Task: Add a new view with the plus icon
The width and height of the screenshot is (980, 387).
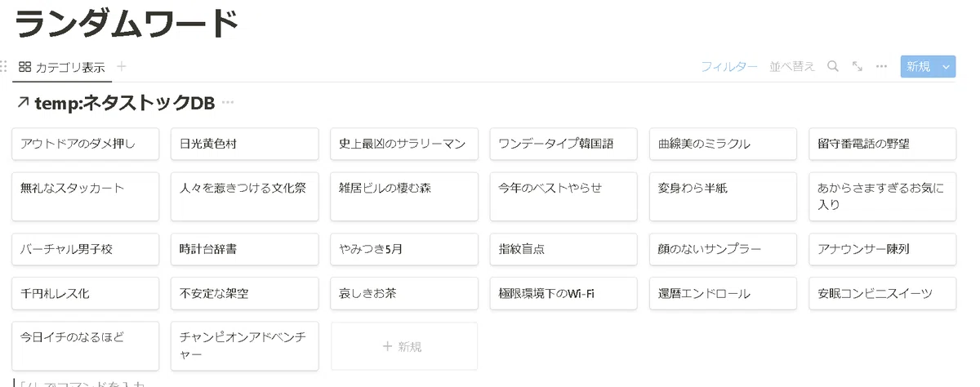Action: click(122, 67)
